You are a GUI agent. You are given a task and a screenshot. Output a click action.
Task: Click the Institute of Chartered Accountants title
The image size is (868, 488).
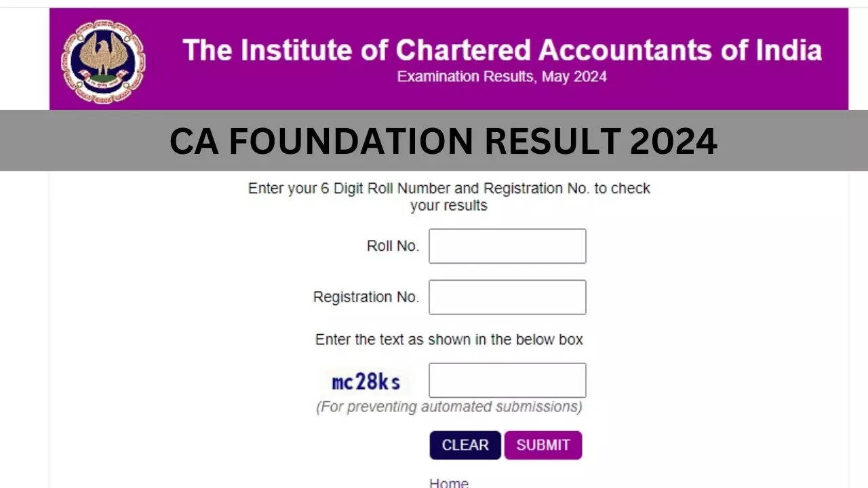point(502,51)
